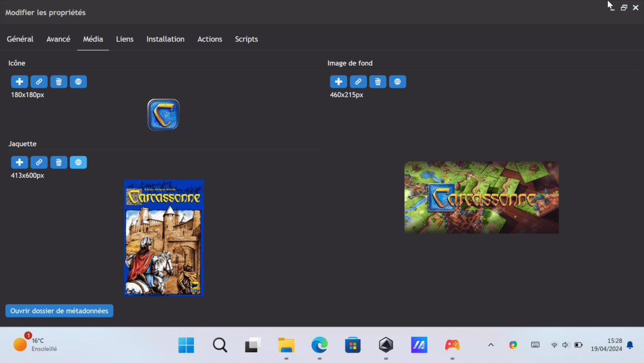This screenshot has width=644, height=363.
Task: Go to the Liens tab
Action: [125, 39]
